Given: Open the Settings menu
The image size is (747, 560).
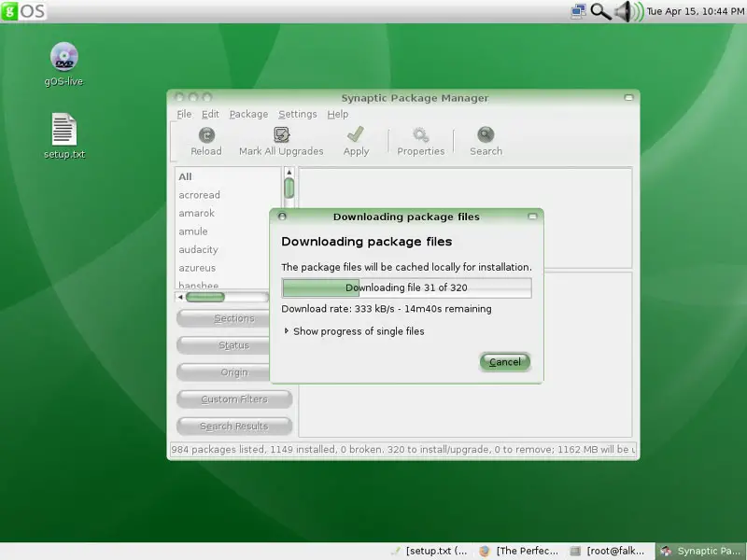Looking at the screenshot, I should point(297,114).
